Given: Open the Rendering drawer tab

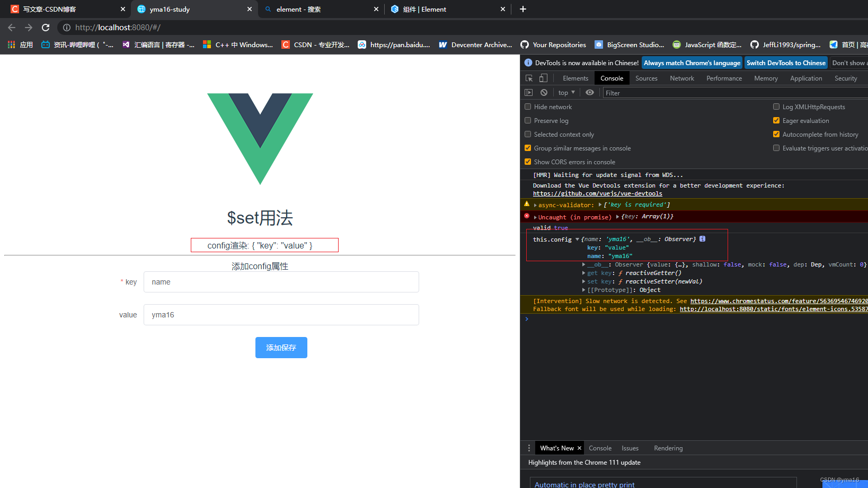Looking at the screenshot, I should [x=668, y=448].
